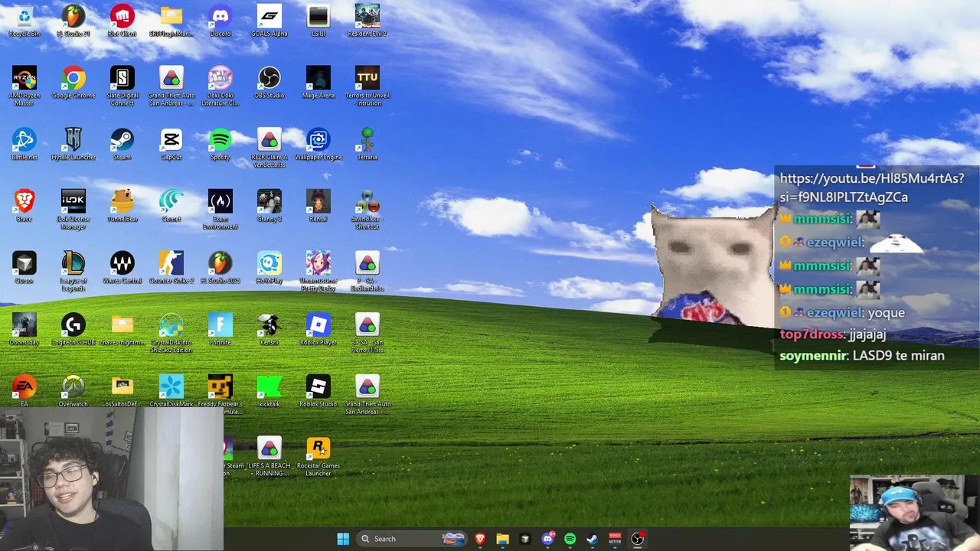
Task: Launch Battle.net desktop shortcut
Action: coord(24,145)
